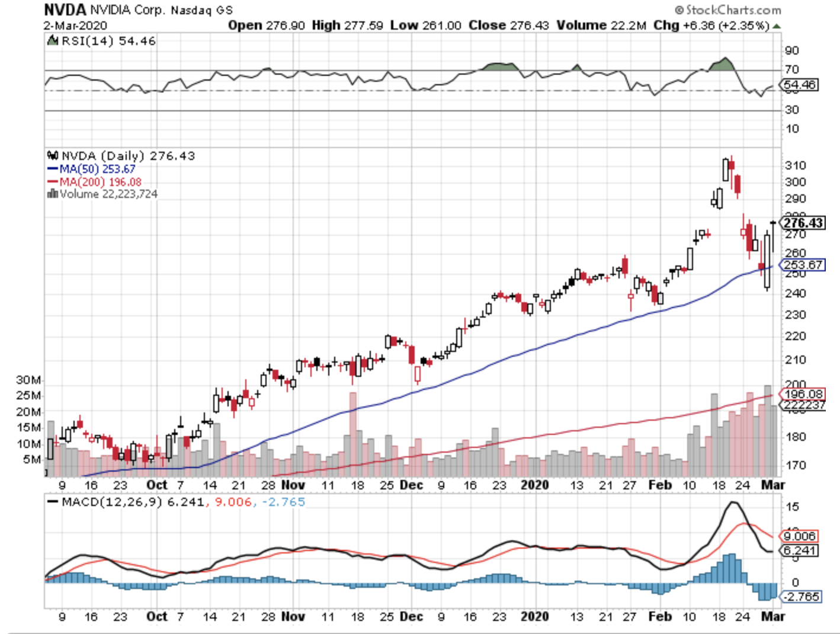Image resolution: width=840 pixels, height=634 pixels.
Task: Click the black MACD line legend marker
Action: coord(53,502)
